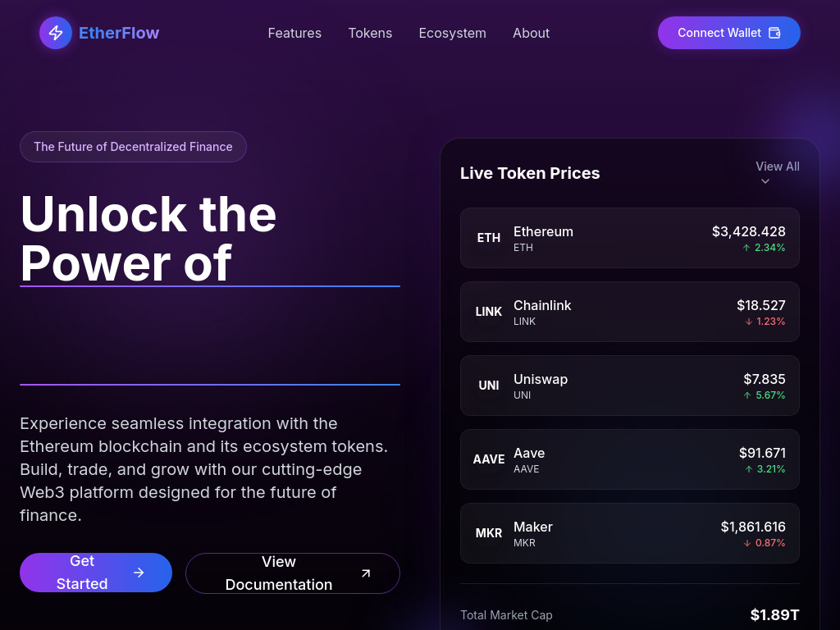Screen dimensions: 840x630
Task: Expand the View All chevron
Action: [765, 181]
